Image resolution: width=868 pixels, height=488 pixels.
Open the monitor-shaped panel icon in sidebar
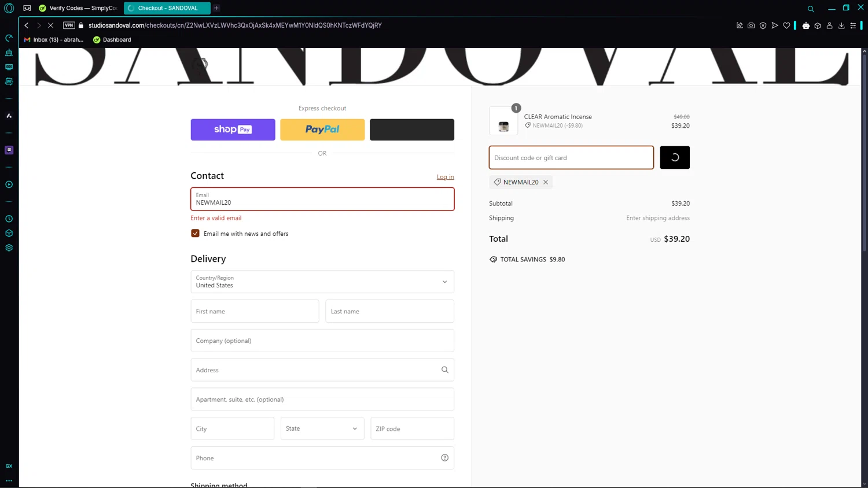9,67
